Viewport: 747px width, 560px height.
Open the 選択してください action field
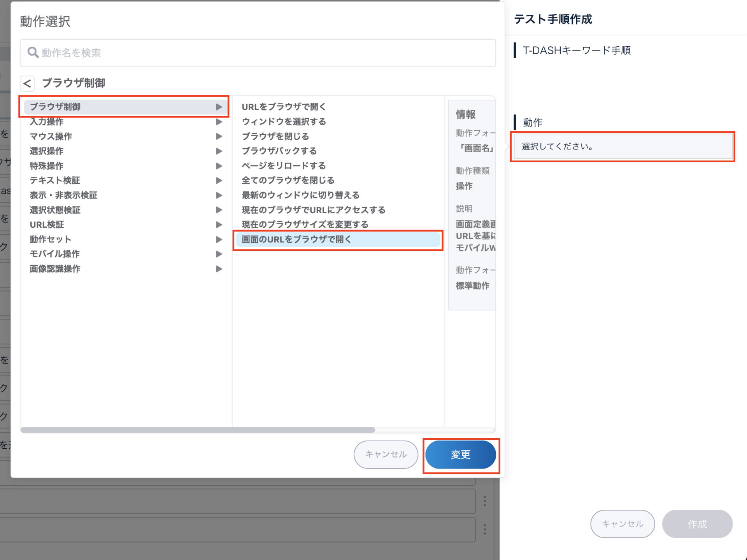point(622,147)
